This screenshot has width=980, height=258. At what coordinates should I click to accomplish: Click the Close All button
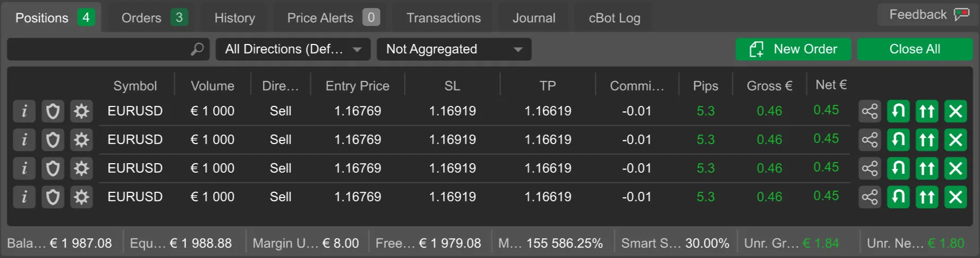(x=915, y=49)
